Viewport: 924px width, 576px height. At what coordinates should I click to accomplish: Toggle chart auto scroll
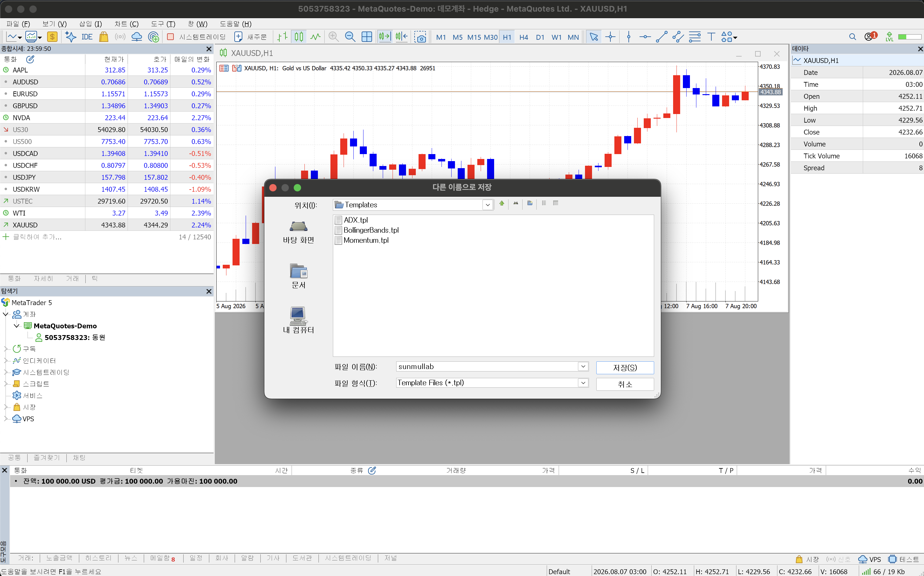pos(385,37)
